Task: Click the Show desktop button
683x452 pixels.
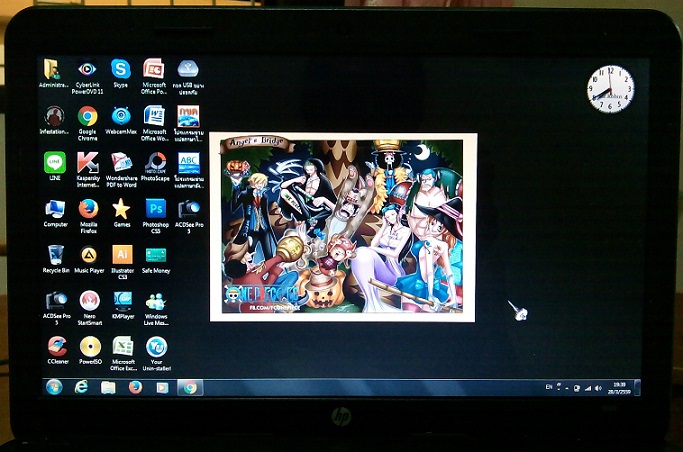Action: coord(637,388)
